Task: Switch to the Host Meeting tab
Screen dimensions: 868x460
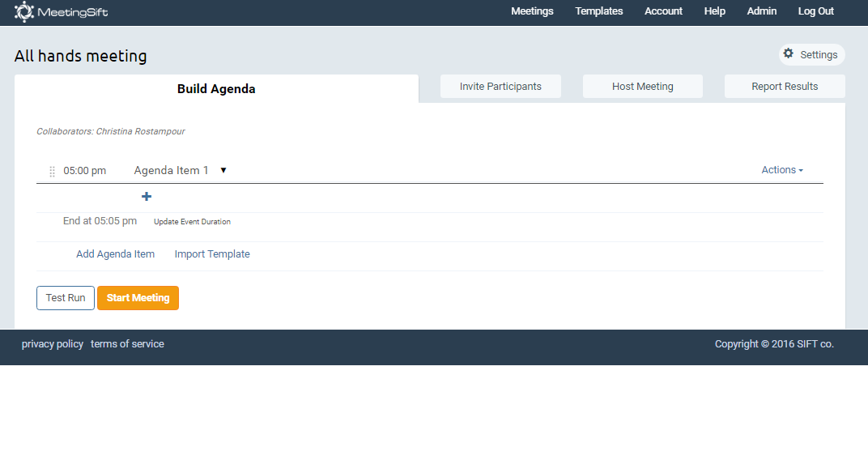Action: [x=642, y=87]
